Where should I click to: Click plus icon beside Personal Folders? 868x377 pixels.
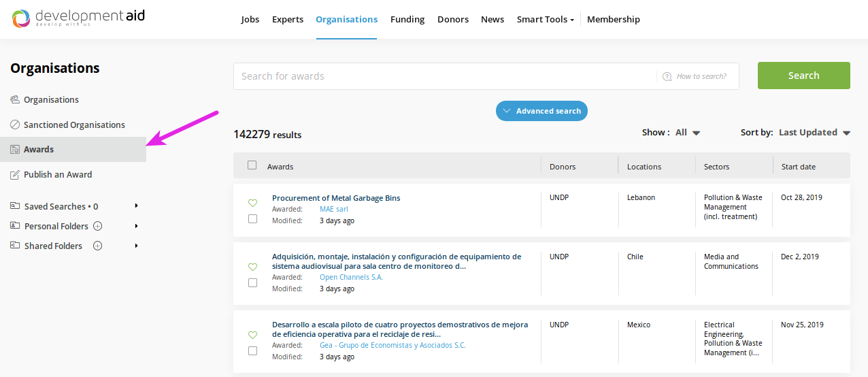(97, 226)
